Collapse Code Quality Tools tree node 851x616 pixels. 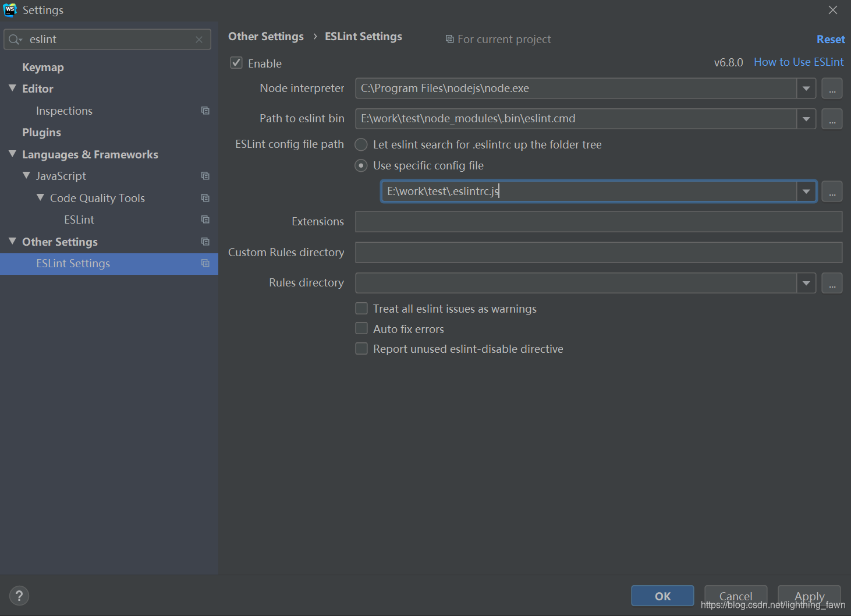click(x=40, y=197)
